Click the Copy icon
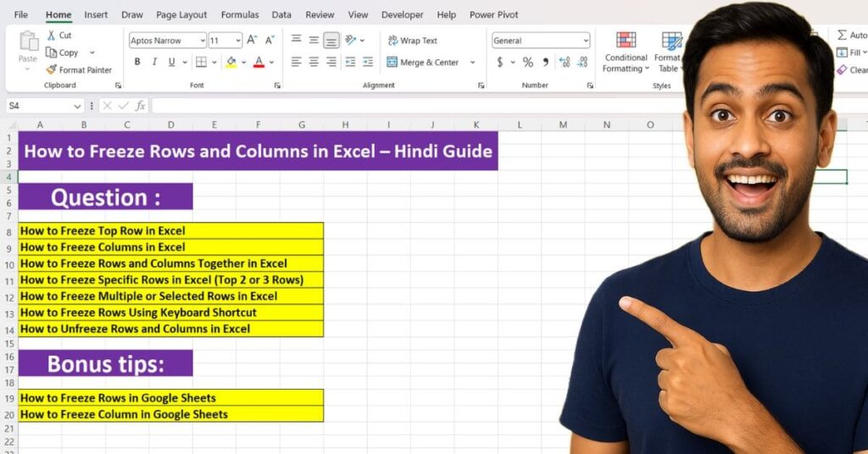The image size is (868, 454). point(52,53)
